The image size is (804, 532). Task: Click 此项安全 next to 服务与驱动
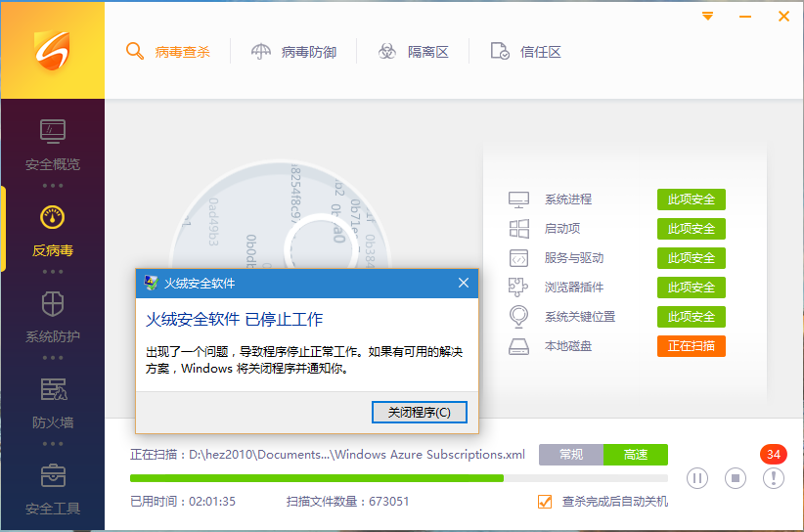[x=692, y=258]
